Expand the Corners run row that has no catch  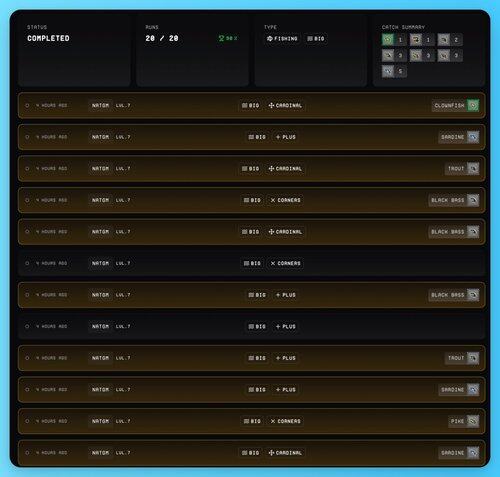pyautogui.click(x=252, y=263)
